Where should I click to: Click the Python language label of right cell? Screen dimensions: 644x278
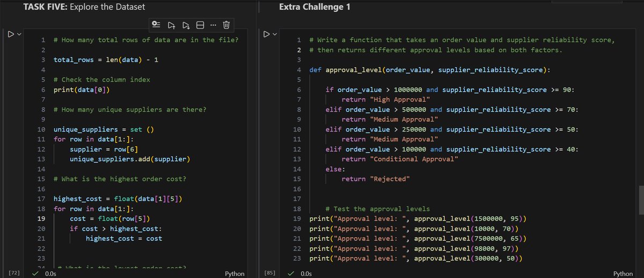[623, 274]
